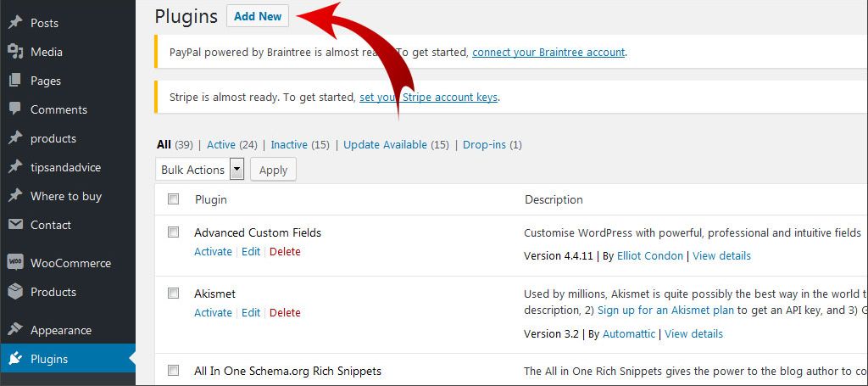Activate the Akismet plugin
Screen dimensions: 868x386
[213, 313]
